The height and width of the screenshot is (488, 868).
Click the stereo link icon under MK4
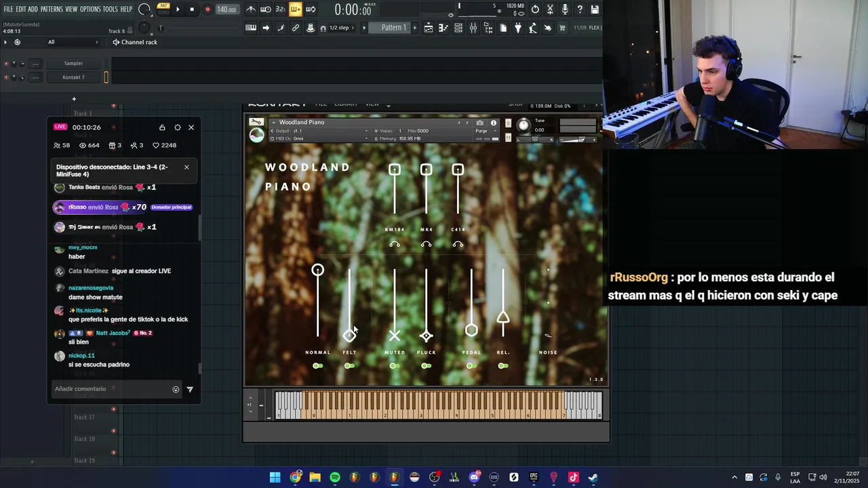pyautogui.click(x=426, y=245)
